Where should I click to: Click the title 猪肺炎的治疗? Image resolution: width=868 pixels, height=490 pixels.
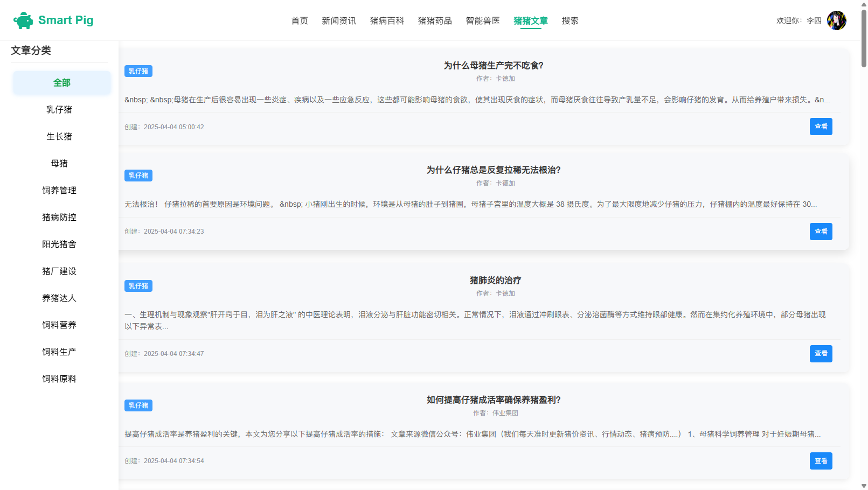(495, 281)
